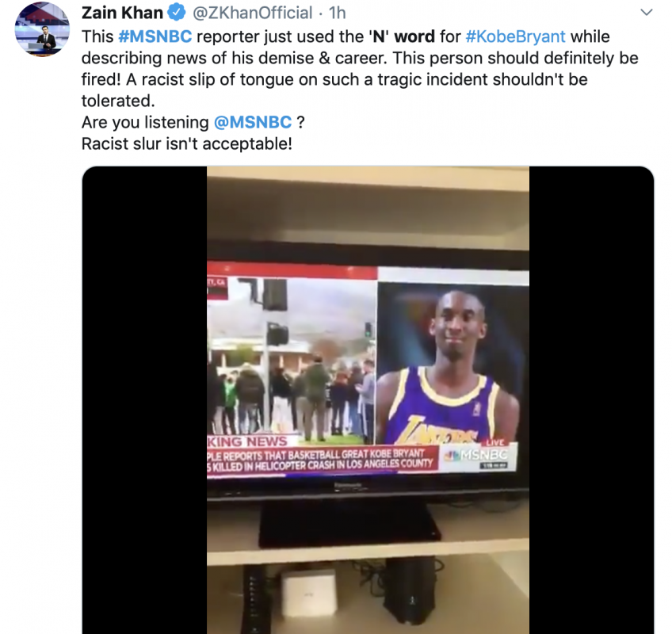Open the #KobeBryant hashtag link
This screenshot has width=672, height=634.
(x=515, y=36)
